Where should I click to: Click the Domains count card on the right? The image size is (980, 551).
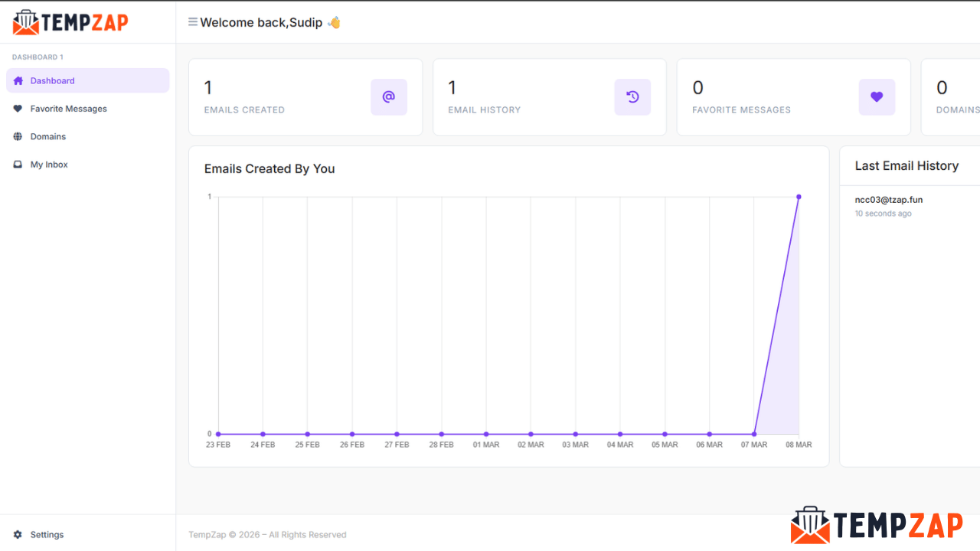click(949, 96)
